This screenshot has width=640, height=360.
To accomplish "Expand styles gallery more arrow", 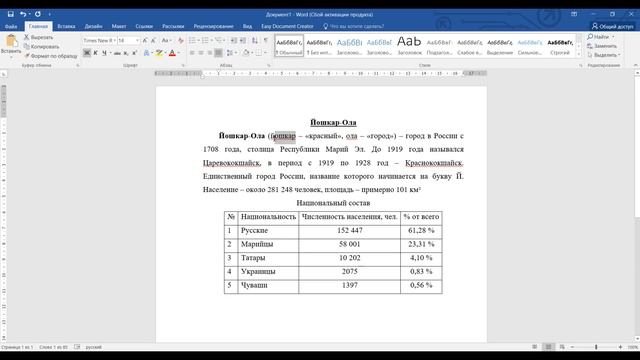I will coord(579,54).
